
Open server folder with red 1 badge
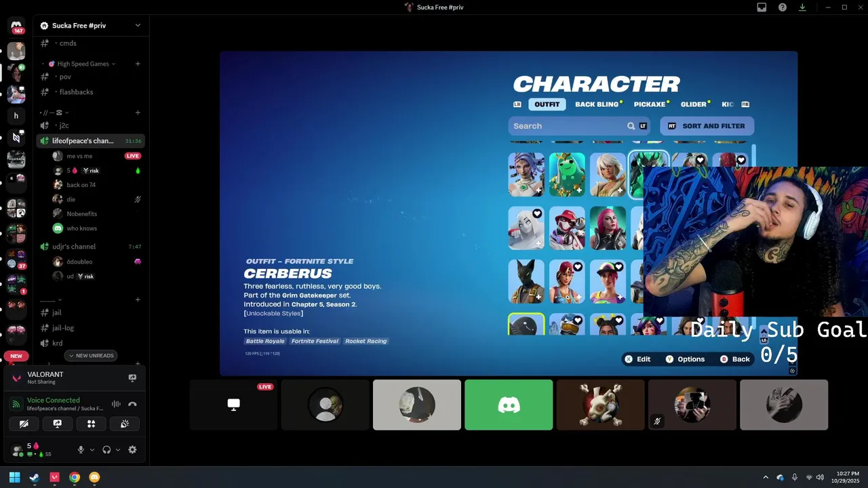click(16, 283)
